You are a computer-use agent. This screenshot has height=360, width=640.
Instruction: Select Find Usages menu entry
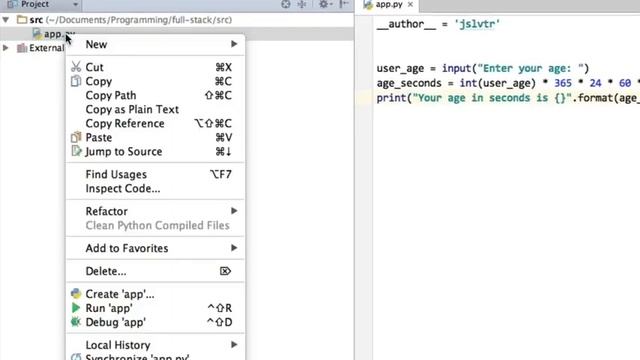click(x=155, y=174)
